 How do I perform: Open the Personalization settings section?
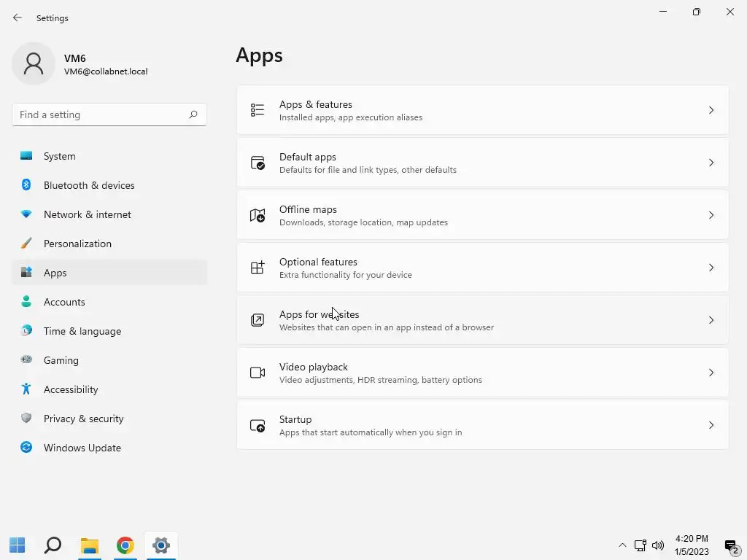point(77,244)
